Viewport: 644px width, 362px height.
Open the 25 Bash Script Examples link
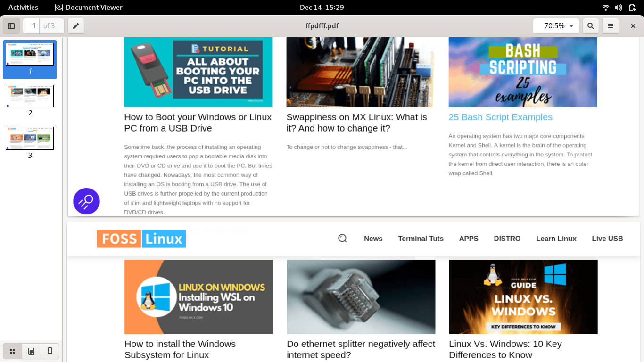pos(500,117)
